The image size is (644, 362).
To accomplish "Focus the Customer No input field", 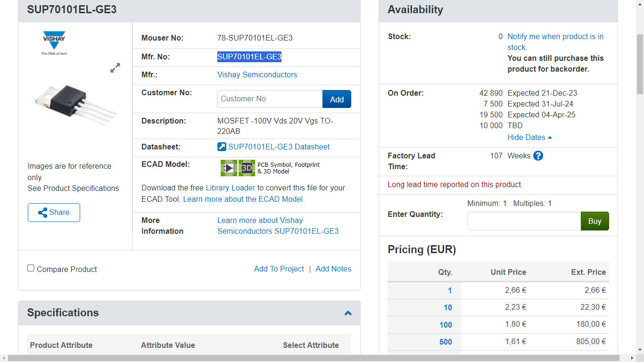I will click(x=270, y=99).
